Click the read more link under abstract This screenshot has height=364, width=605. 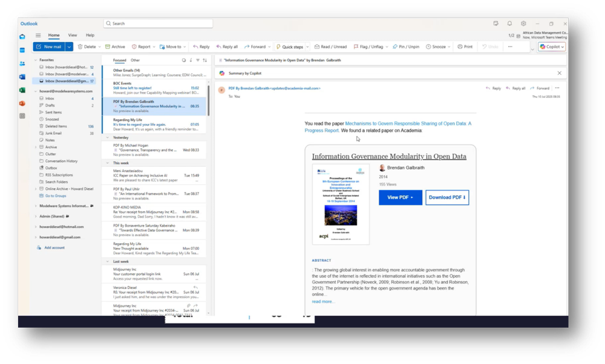(323, 302)
